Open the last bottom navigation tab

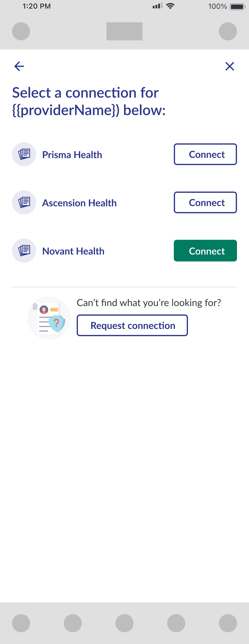(x=228, y=623)
